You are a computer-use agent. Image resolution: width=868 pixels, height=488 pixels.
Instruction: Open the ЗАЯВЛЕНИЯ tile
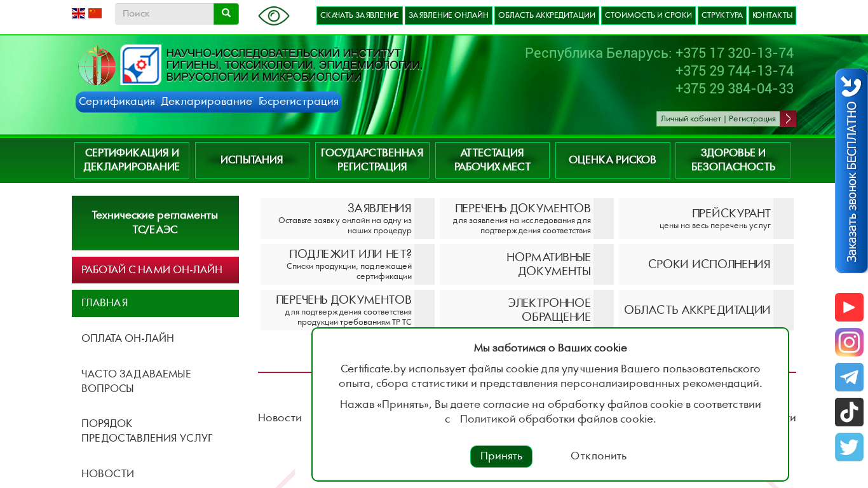pos(348,219)
